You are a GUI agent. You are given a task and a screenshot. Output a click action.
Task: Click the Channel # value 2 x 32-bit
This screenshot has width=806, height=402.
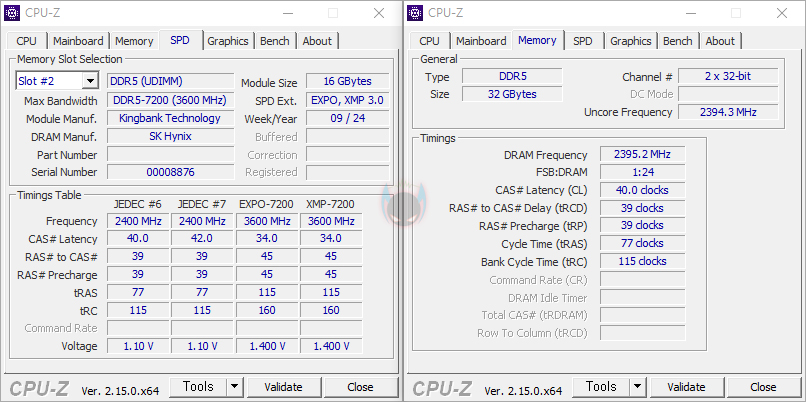click(x=728, y=77)
